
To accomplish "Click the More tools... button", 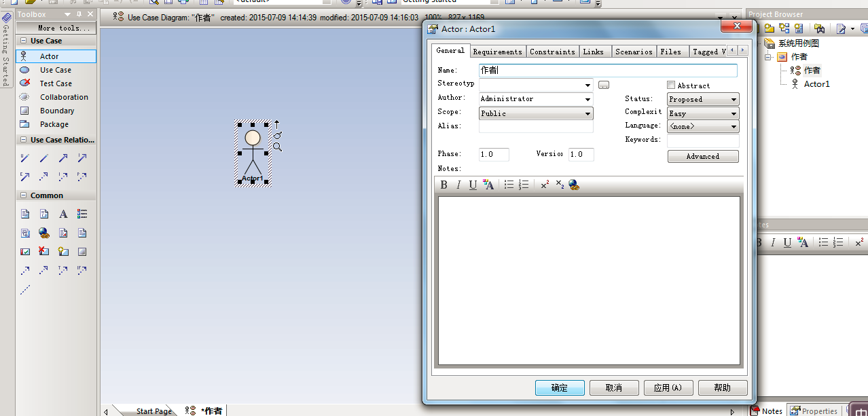I will (56, 28).
